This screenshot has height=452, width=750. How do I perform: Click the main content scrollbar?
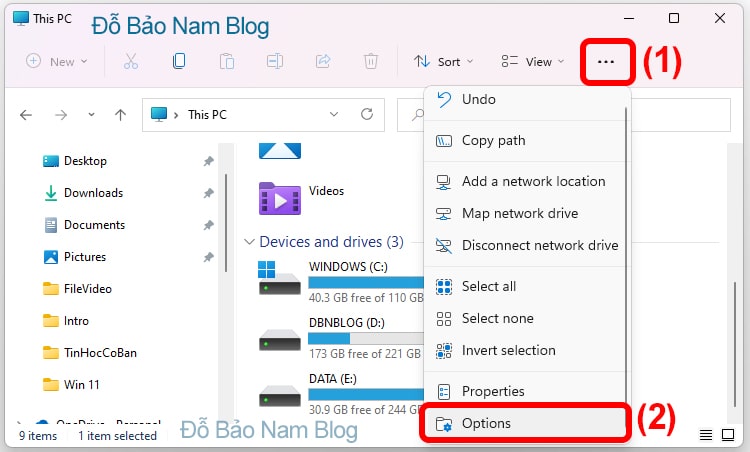735,344
